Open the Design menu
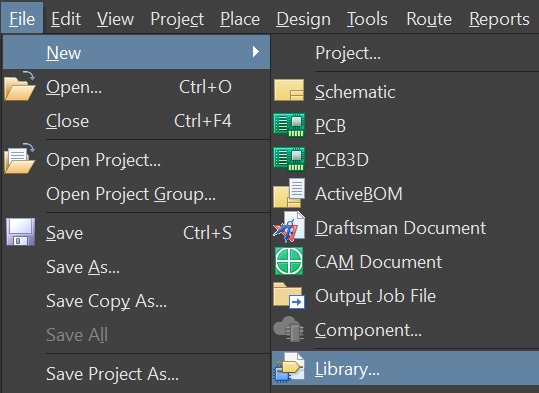The height and width of the screenshot is (393, 539). pyautogui.click(x=303, y=19)
